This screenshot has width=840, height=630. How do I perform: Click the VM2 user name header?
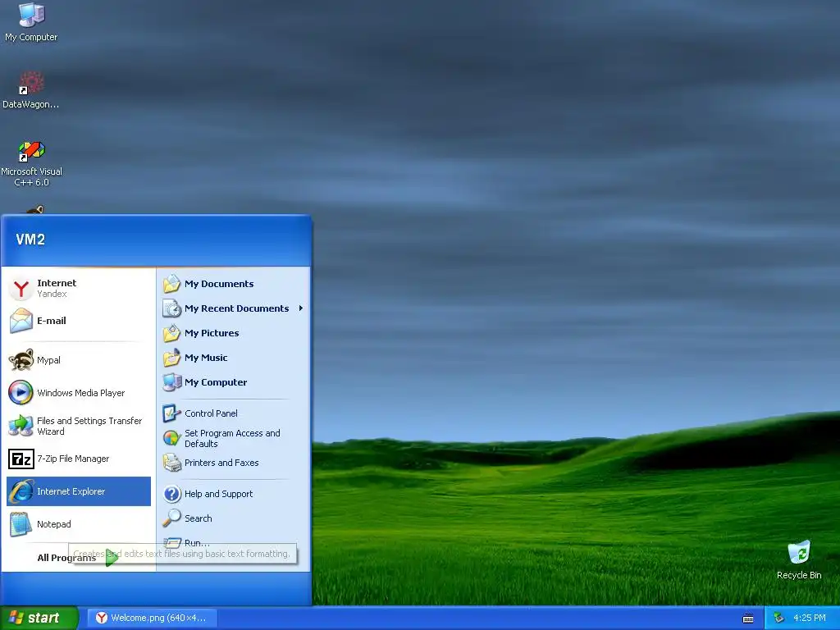click(30, 240)
